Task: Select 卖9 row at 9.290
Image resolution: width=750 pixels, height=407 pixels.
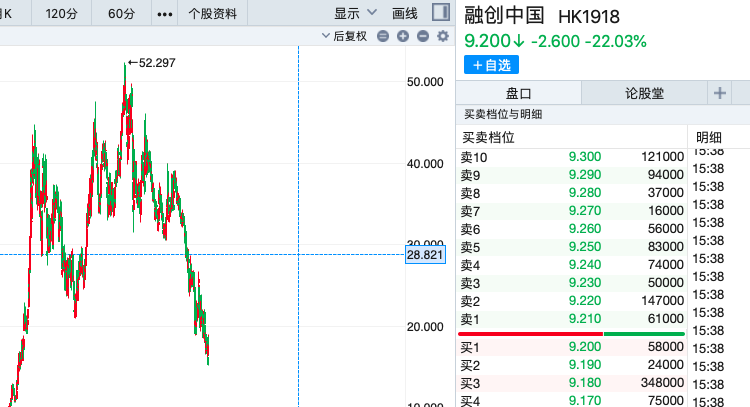Action: pyautogui.click(x=572, y=175)
